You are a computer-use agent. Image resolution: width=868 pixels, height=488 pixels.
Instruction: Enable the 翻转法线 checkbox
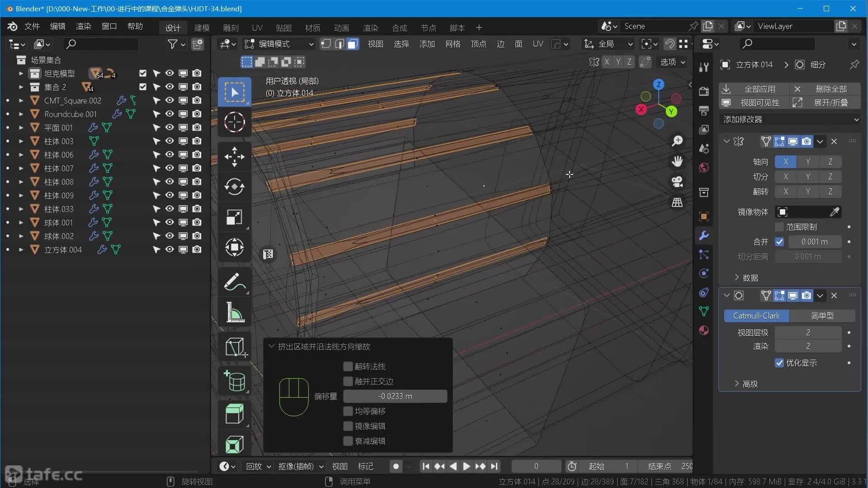(x=348, y=366)
